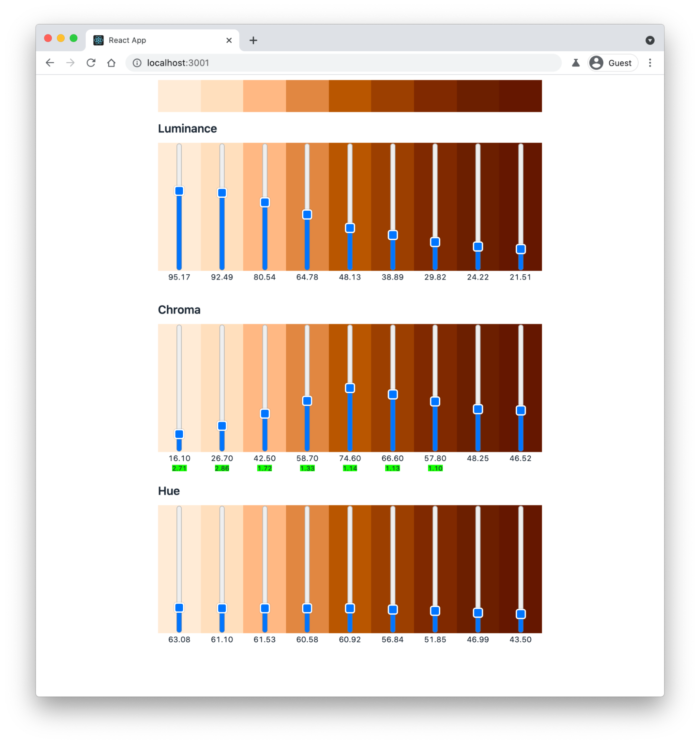Click the browser forward arrow

(x=70, y=63)
